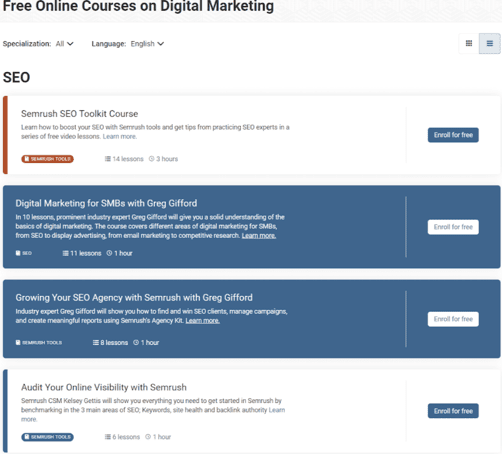The width and height of the screenshot is (503, 454).
Task: Open Semrush SEO Toolkit Course title
Action: (79, 114)
